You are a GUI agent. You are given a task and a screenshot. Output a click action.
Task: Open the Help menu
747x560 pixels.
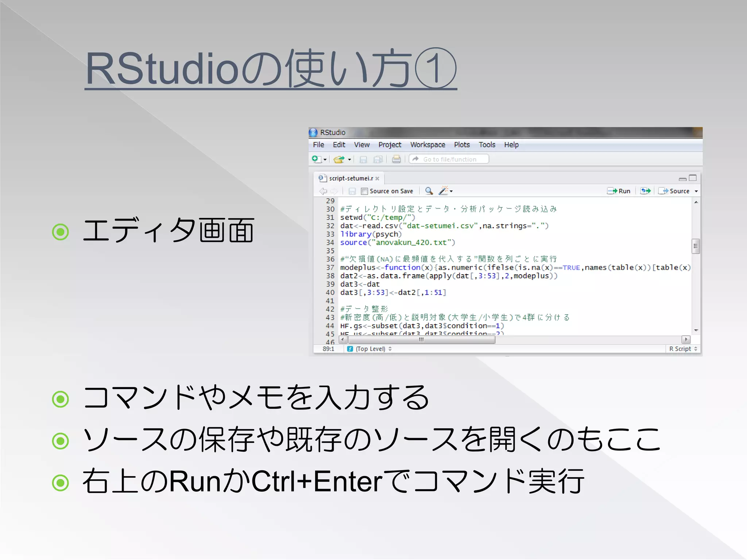511,145
